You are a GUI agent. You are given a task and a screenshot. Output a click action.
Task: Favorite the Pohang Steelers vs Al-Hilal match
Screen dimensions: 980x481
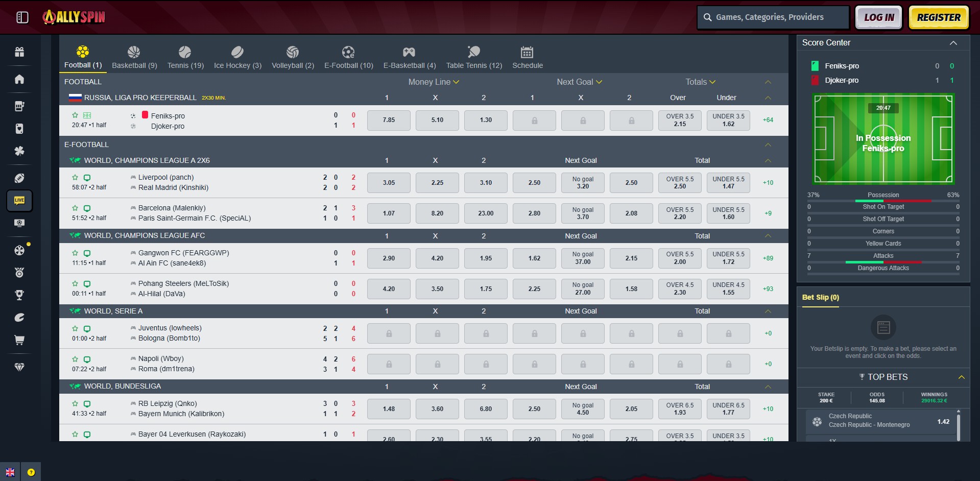point(75,284)
